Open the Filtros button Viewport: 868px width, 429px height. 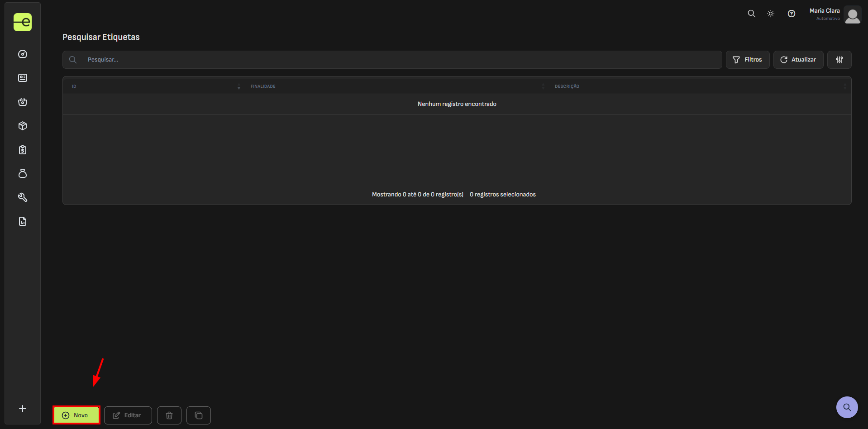pyautogui.click(x=748, y=60)
